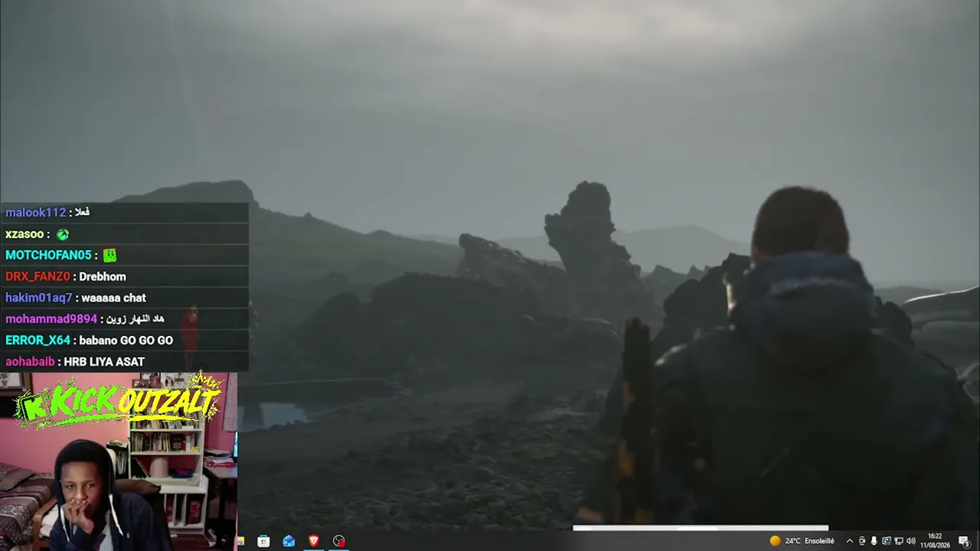Click the "waaaaa chat" message
Viewport: 980px width, 551px height.
point(113,298)
